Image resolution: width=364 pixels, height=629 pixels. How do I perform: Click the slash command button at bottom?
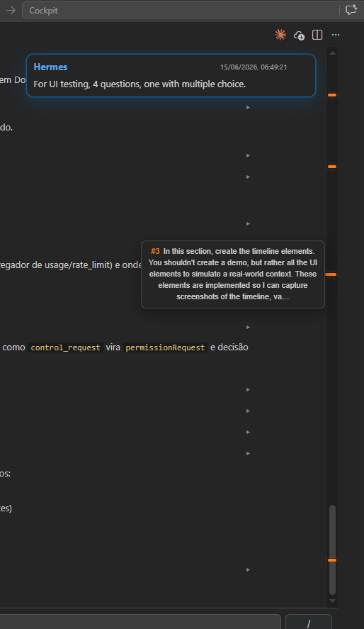coord(308,623)
